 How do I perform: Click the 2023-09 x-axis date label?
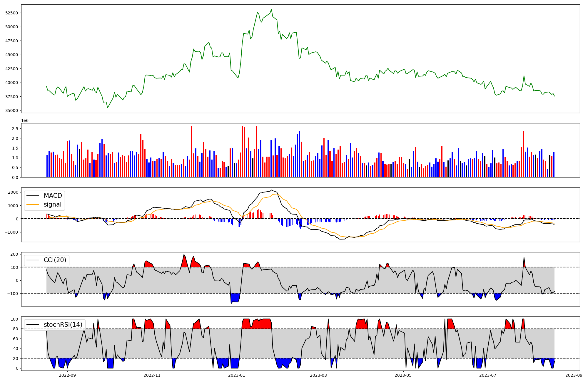574,375
